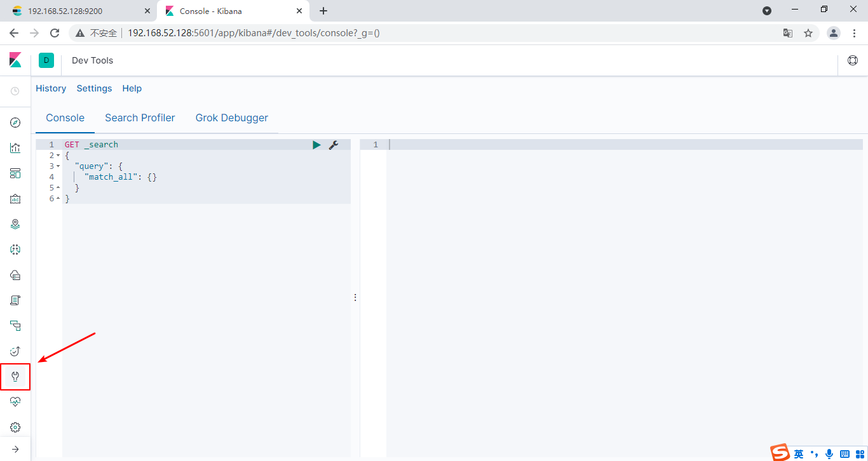Screen dimensions: 868x461
Task: Switch to the Grok Debugger tab
Action: coord(231,117)
